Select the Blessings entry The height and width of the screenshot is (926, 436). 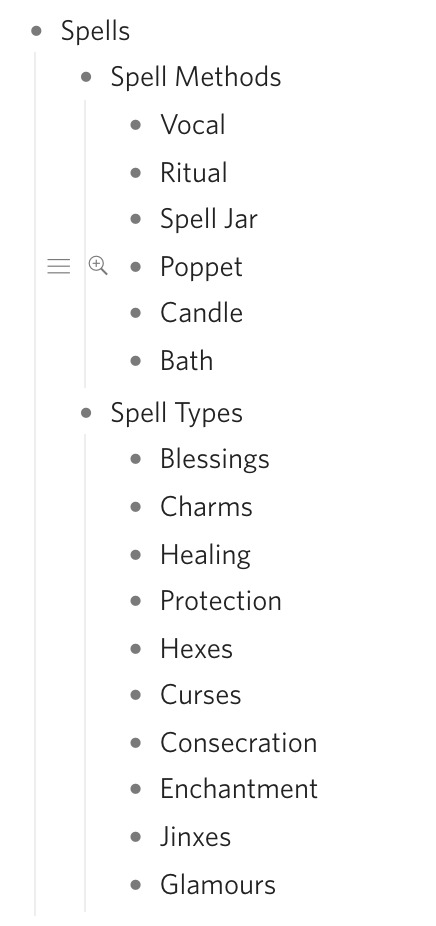click(215, 459)
